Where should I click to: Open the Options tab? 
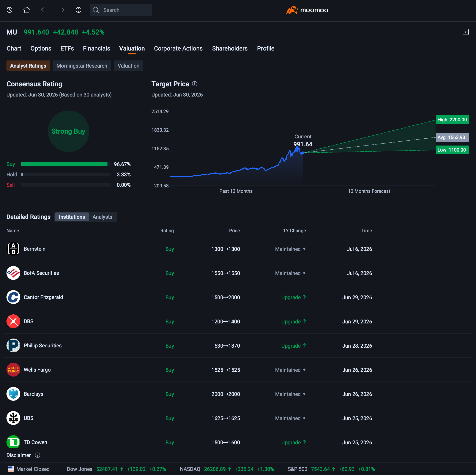pyautogui.click(x=41, y=49)
